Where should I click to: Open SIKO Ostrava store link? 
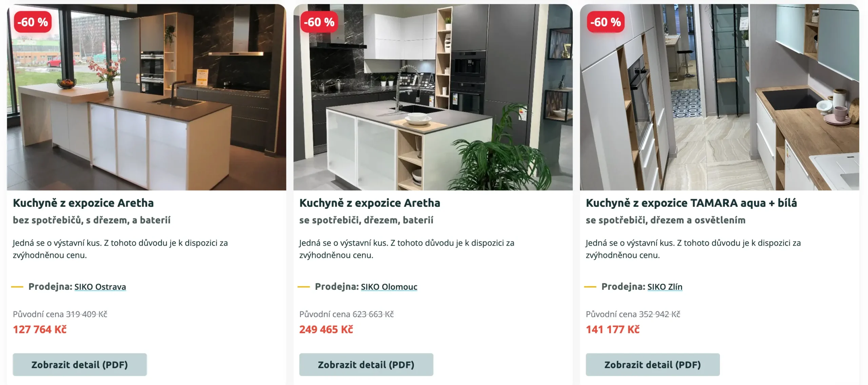(100, 287)
